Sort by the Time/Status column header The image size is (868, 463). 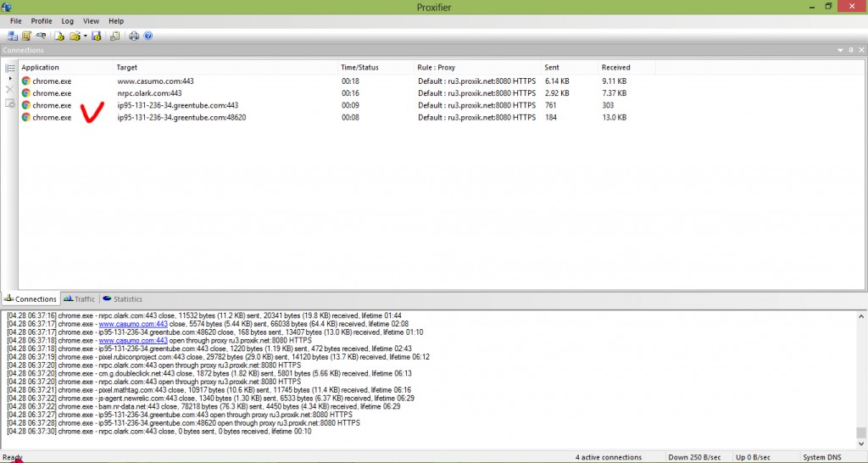pos(376,68)
